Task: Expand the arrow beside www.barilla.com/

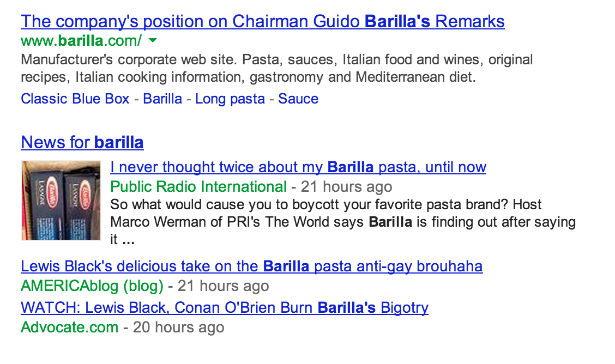Action: [x=153, y=40]
